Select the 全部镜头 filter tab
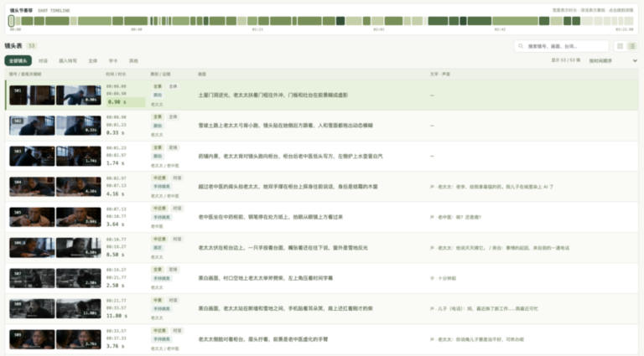Image resolution: width=644 pixels, height=356 pixels. 18,60
